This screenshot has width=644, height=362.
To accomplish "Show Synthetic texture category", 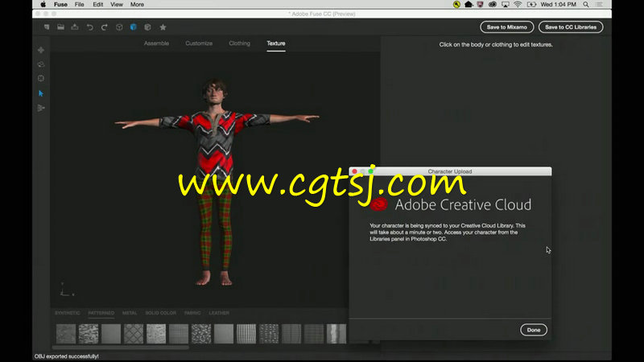I will click(68, 313).
